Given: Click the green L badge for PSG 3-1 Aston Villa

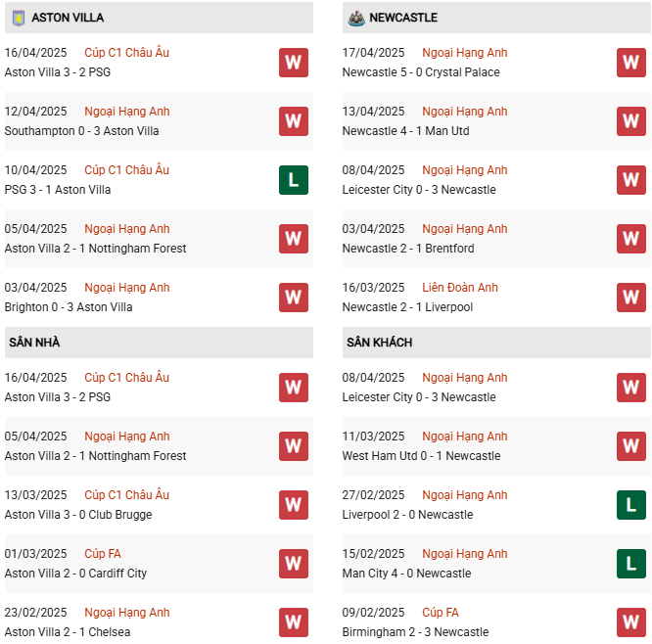Looking at the screenshot, I should pos(294,180).
